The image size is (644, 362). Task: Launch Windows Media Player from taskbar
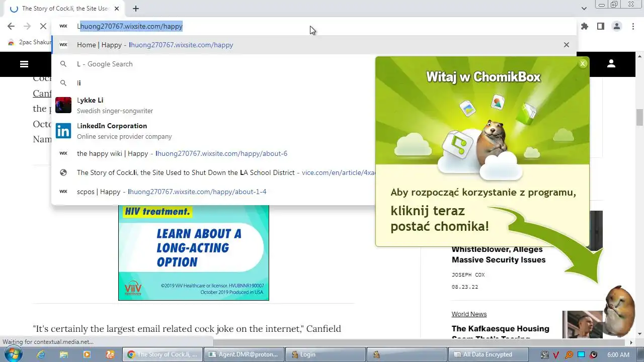point(87,354)
